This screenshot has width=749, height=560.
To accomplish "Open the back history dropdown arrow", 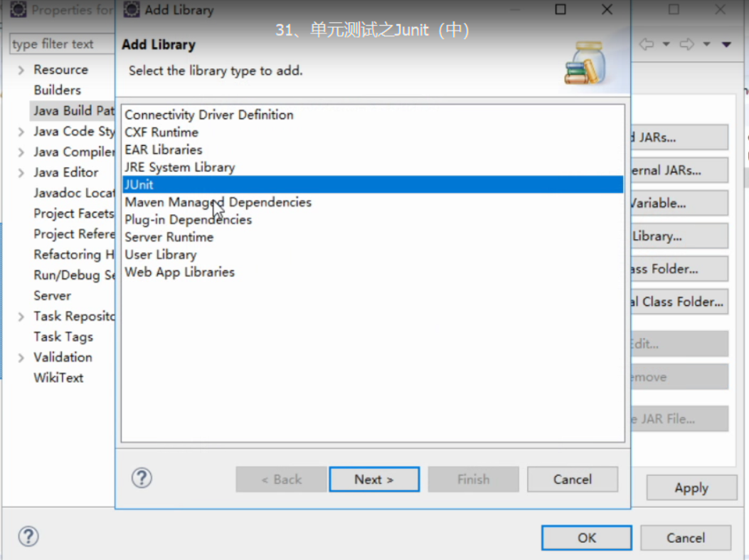I will pyautogui.click(x=666, y=44).
